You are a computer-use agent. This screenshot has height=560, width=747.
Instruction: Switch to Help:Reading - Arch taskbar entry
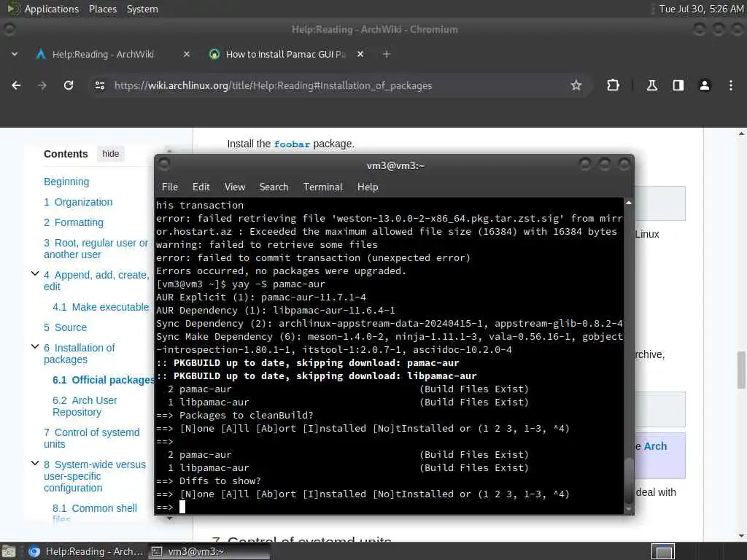tap(86, 551)
